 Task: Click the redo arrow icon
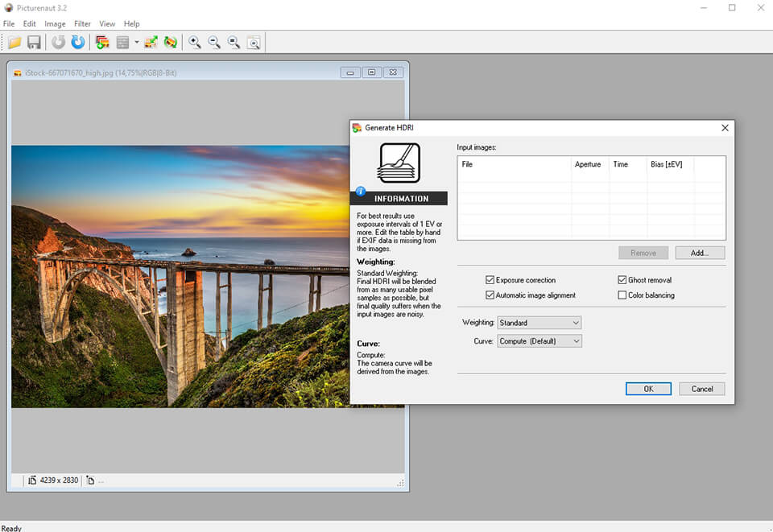[76, 42]
